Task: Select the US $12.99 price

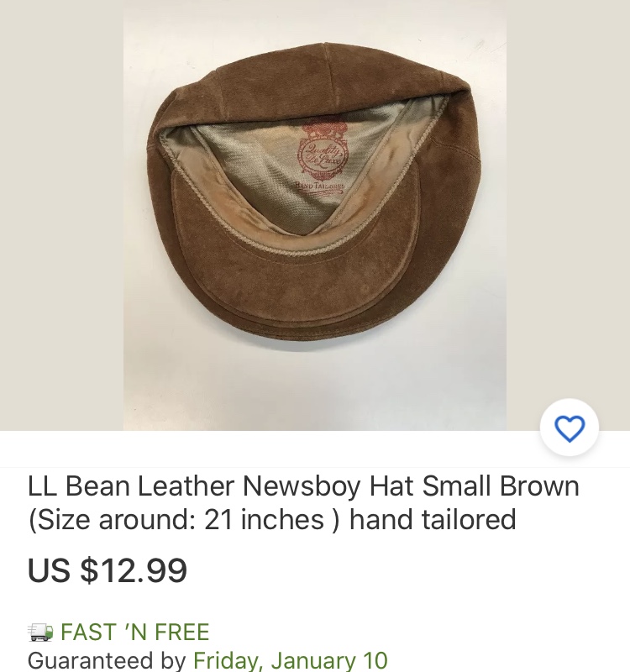Action: 108,570
